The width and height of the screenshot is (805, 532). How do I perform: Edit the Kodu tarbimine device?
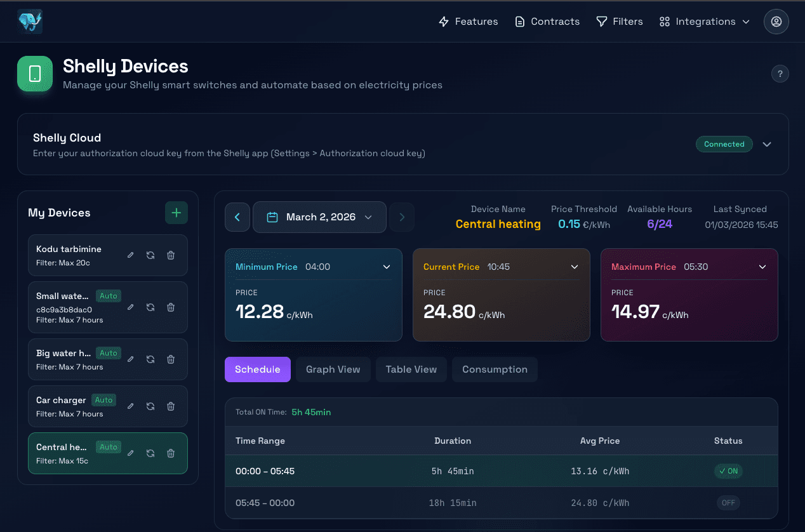131,255
